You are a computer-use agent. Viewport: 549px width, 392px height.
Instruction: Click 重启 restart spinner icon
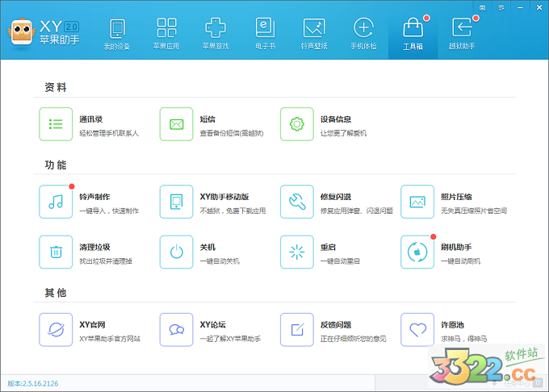pyautogui.click(x=296, y=252)
